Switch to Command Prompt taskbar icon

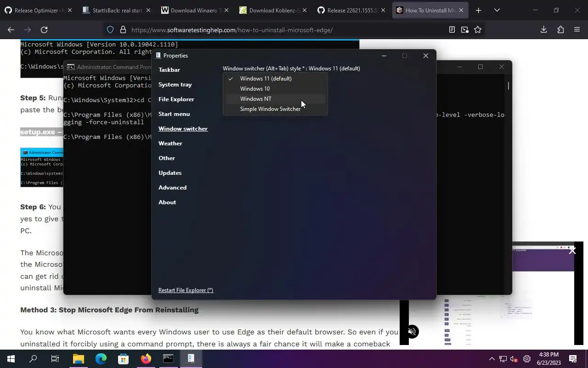[x=168, y=359]
